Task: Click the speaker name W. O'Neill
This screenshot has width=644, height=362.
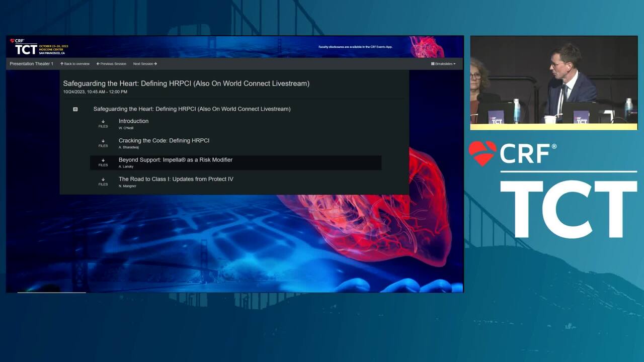Action: 126,128
